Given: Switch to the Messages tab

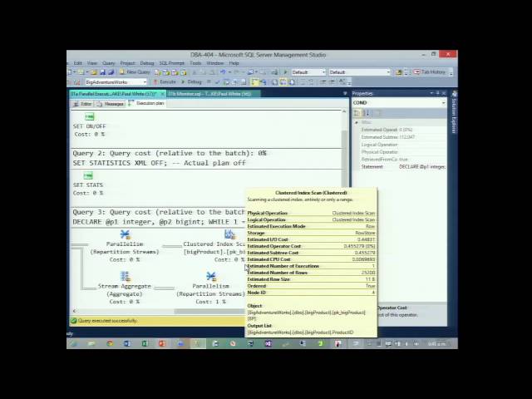Looking at the screenshot, I should [x=110, y=104].
